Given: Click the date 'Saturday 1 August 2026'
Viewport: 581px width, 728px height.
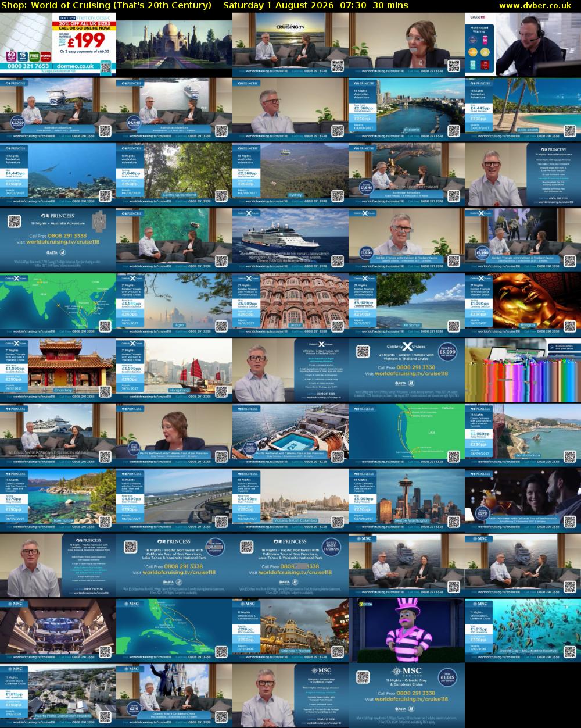Looking at the screenshot, I should point(278,5).
